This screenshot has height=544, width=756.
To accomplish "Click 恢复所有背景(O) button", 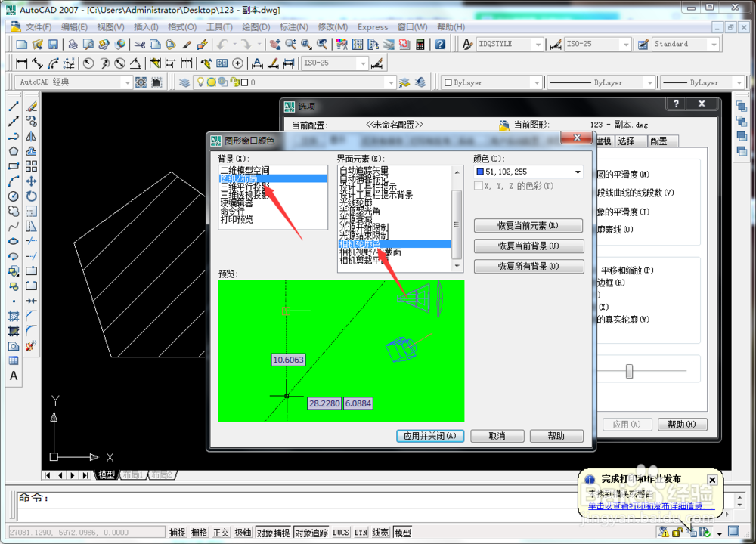I will pyautogui.click(x=528, y=267).
